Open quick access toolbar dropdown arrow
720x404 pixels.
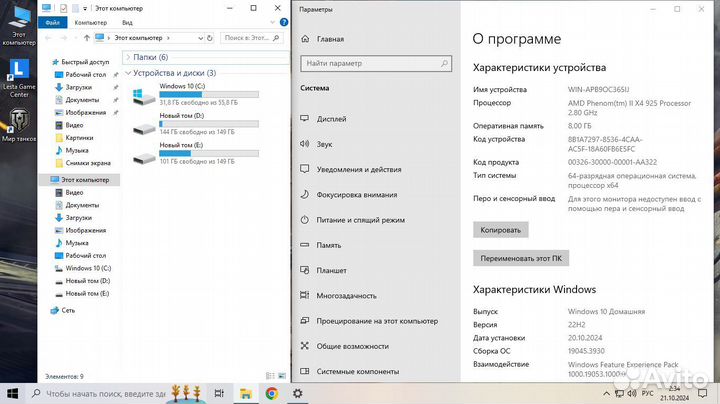pos(85,8)
